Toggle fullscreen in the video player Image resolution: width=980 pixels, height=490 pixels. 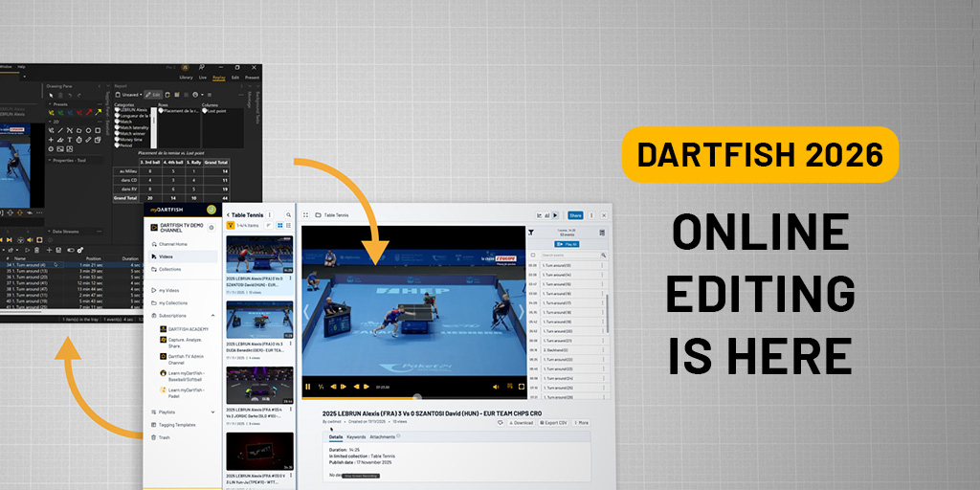tap(522, 387)
